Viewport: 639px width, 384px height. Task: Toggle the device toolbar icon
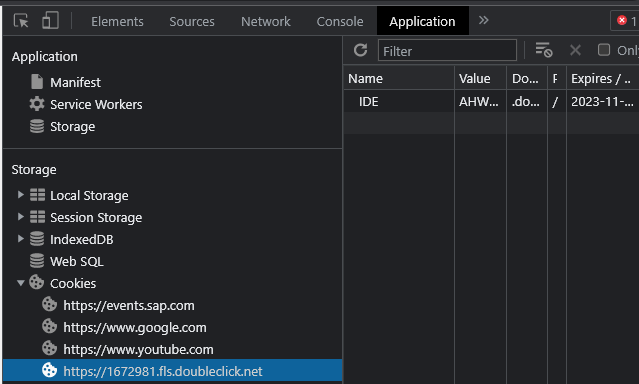[x=51, y=20]
